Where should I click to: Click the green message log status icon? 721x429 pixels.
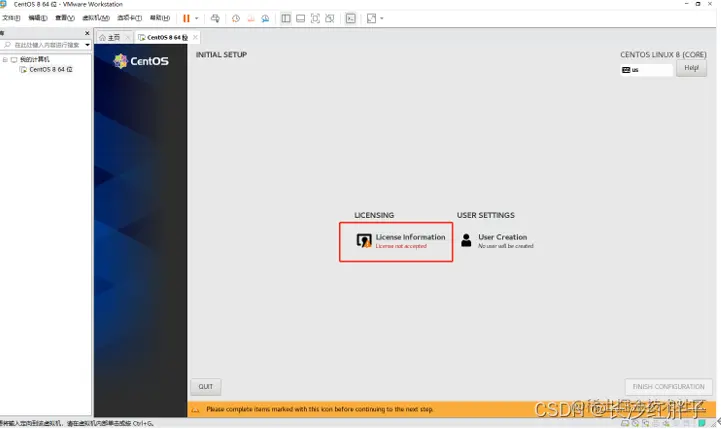coord(702,423)
